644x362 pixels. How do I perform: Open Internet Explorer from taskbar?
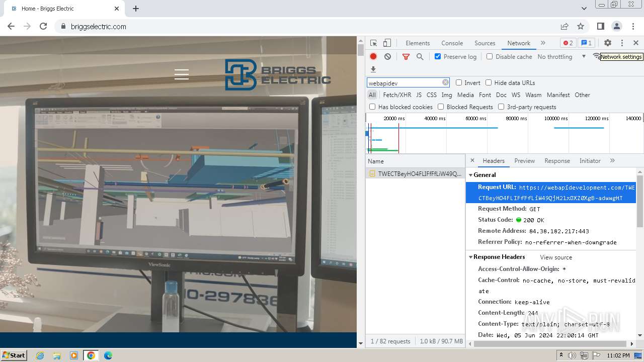[40, 355]
